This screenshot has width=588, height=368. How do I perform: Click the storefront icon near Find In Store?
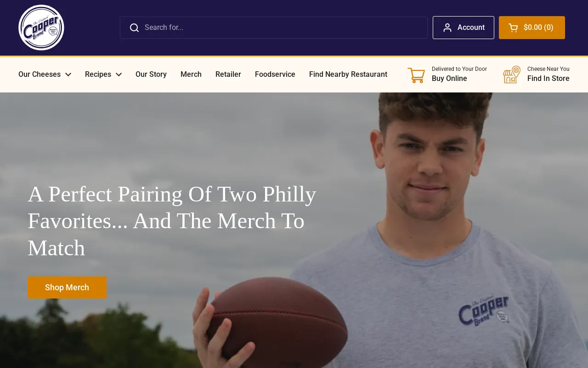[511, 75]
